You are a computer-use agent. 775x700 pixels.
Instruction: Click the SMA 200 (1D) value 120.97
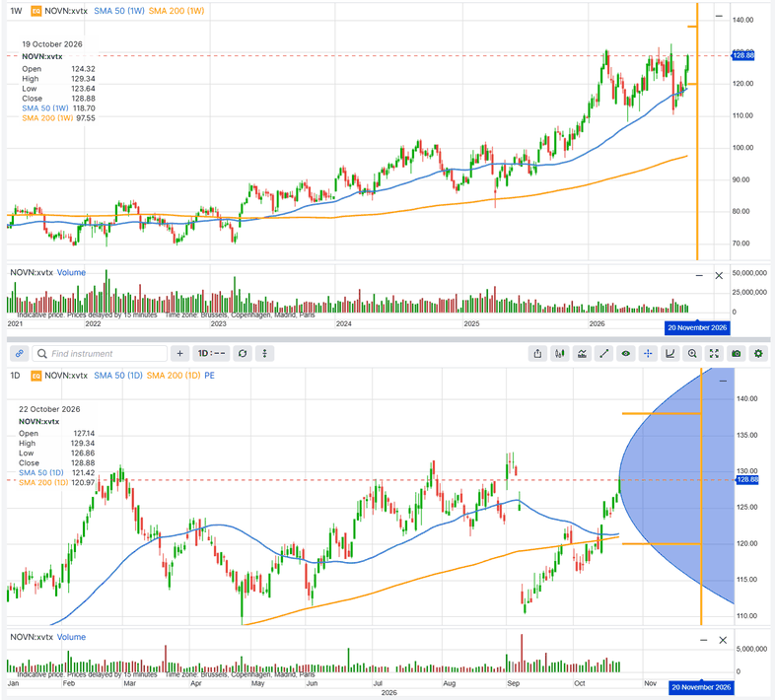pyautogui.click(x=83, y=482)
